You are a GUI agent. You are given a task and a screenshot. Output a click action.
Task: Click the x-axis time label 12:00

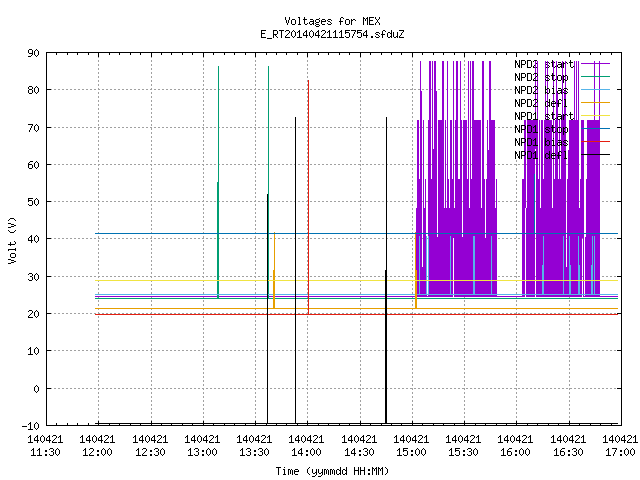pos(98,453)
